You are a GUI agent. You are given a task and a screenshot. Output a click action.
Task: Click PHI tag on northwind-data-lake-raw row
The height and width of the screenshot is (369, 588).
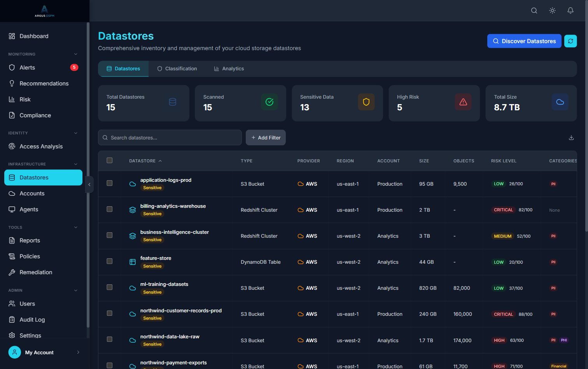point(564,340)
